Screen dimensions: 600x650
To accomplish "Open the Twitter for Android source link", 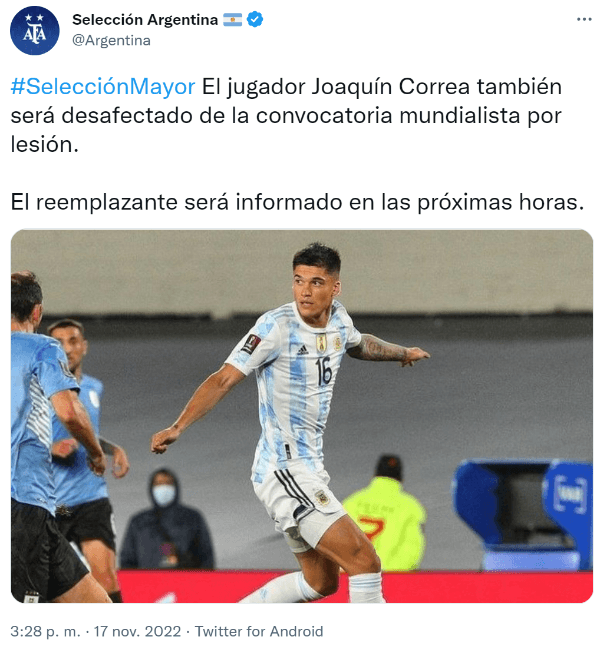I will [259, 631].
